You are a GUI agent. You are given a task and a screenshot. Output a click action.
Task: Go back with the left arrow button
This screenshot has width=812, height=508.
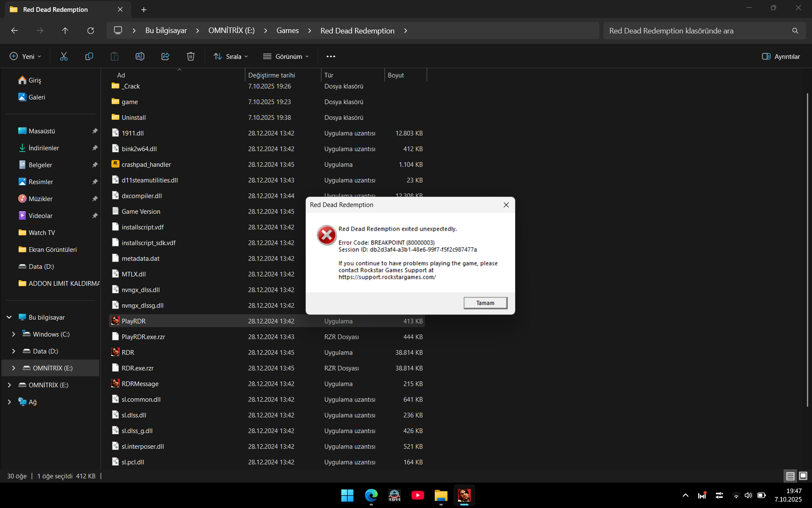click(x=14, y=30)
